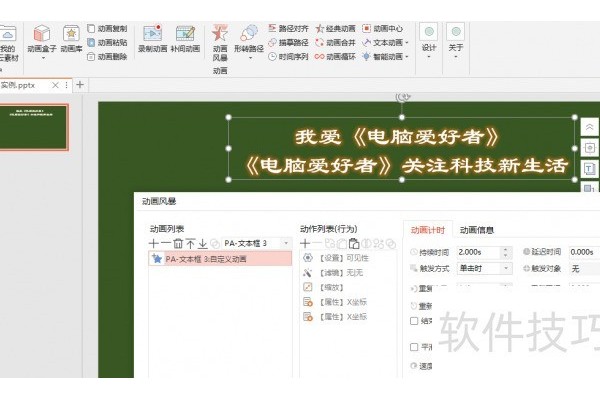Viewport: 600px width, 400px height.
Task: Switch to the 动画计时 tab
Action: pos(428,230)
